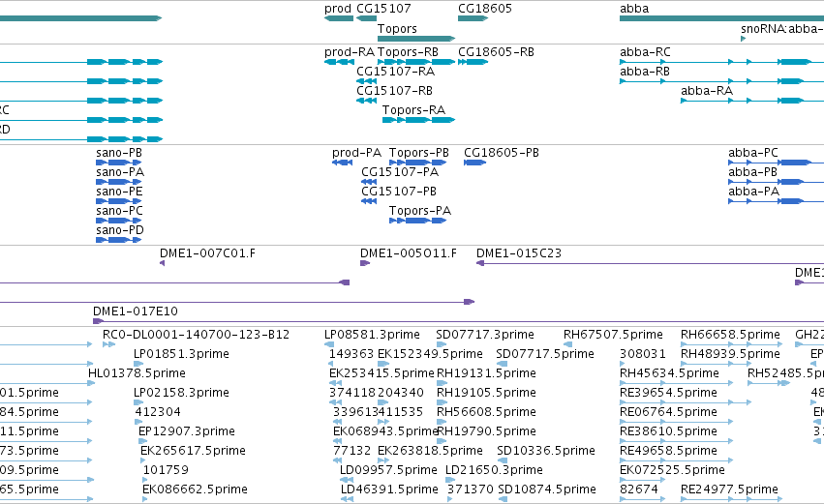The height and width of the screenshot is (504, 824).
Task: Click the RH19131.5prime EST label
Action: tap(487, 373)
